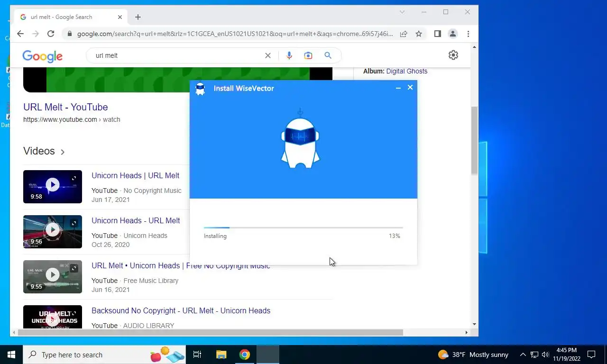Switch to Chrome on taskbar
607x364 pixels.
tap(245, 355)
